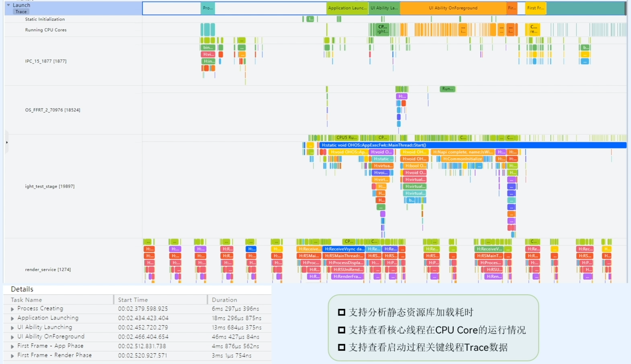This screenshot has width=631, height=364.
Task: Sort by the Start Time column header
Action: click(133, 300)
